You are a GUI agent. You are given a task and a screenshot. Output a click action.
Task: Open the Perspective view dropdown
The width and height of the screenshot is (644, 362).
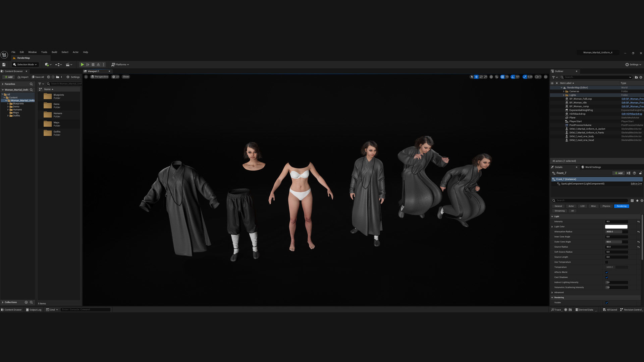[100, 77]
